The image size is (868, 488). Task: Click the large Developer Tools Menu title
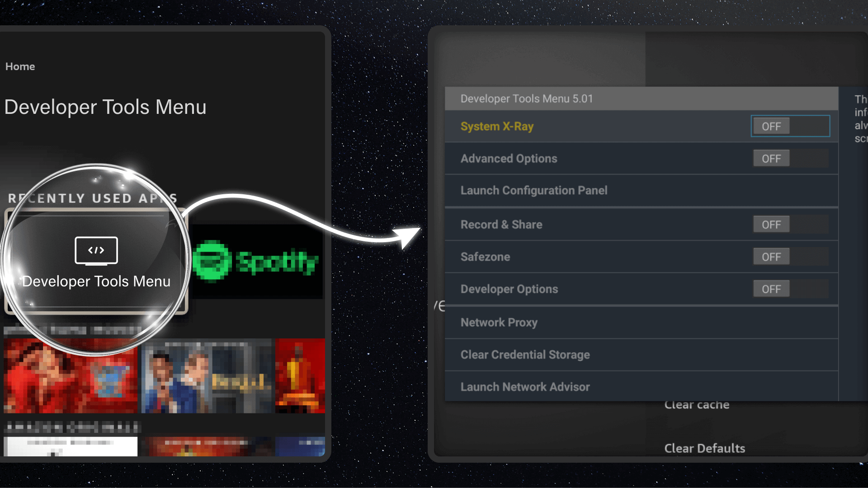click(105, 107)
